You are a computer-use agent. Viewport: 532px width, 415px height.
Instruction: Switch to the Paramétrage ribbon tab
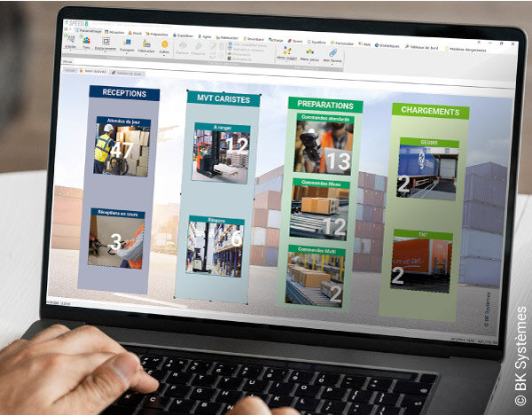point(88,31)
